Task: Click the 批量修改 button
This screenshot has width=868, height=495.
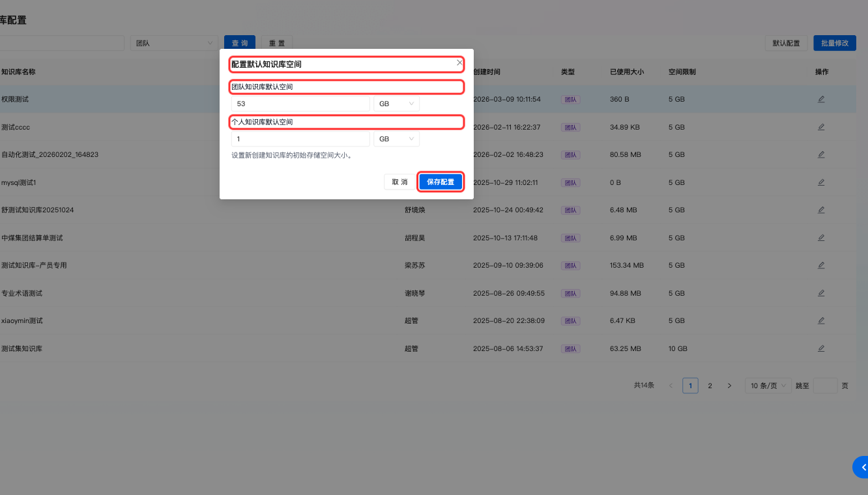Action: pos(834,43)
